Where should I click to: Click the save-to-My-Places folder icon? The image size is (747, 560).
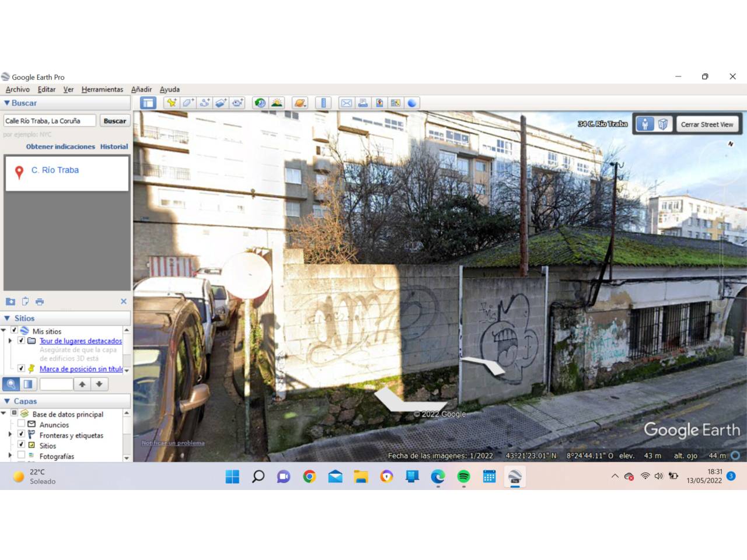(x=11, y=302)
